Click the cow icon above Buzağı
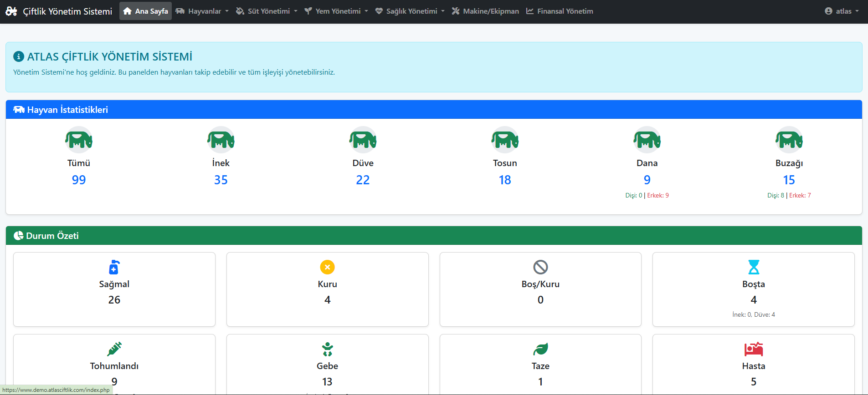Image resolution: width=868 pixels, height=395 pixels. (789, 140)
